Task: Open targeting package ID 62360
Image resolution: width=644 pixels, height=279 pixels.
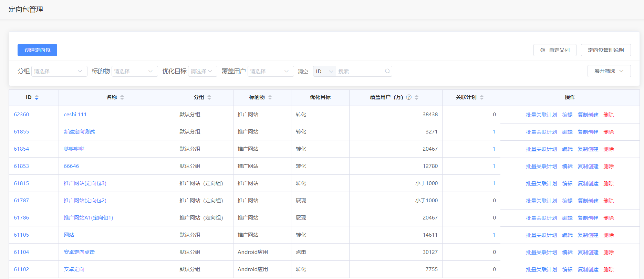Action: (21, 115)
